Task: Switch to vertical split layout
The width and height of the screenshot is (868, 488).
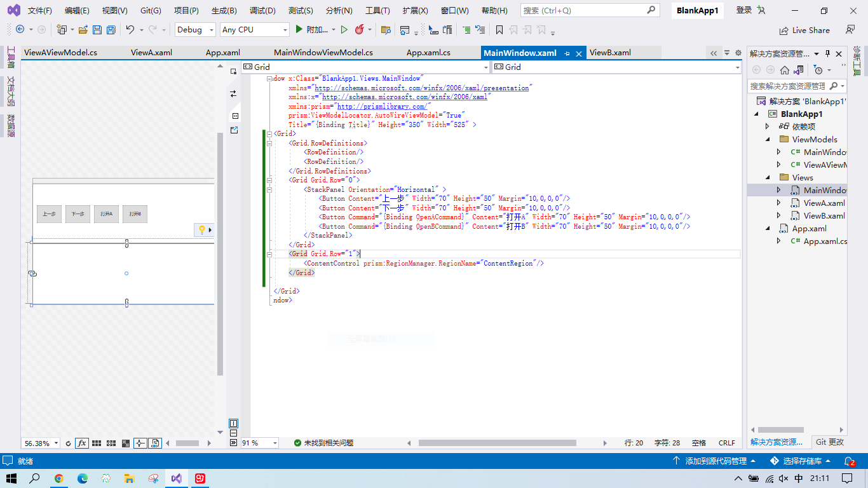Action: [x=233, y=423]
